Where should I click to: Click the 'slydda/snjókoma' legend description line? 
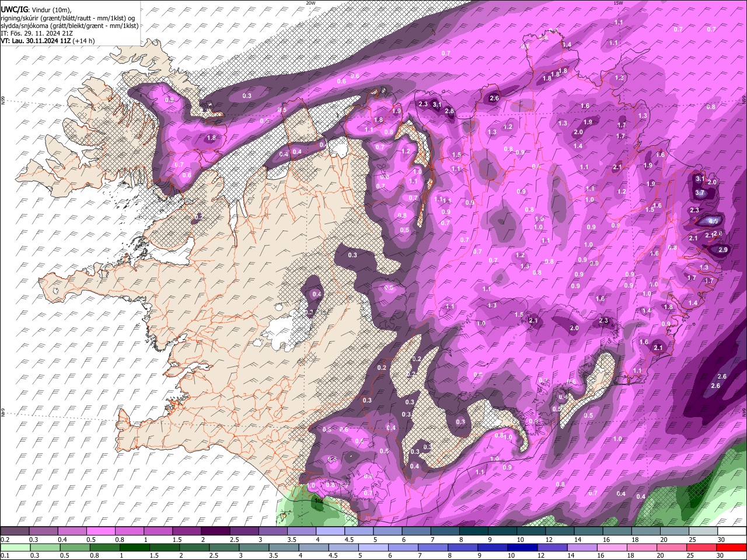pos(69,26)
